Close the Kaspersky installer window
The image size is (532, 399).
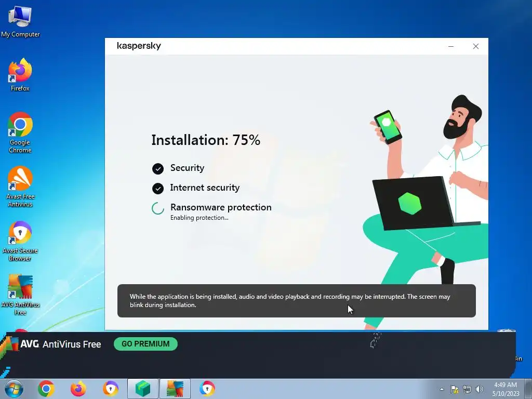[x=476, y=46]
